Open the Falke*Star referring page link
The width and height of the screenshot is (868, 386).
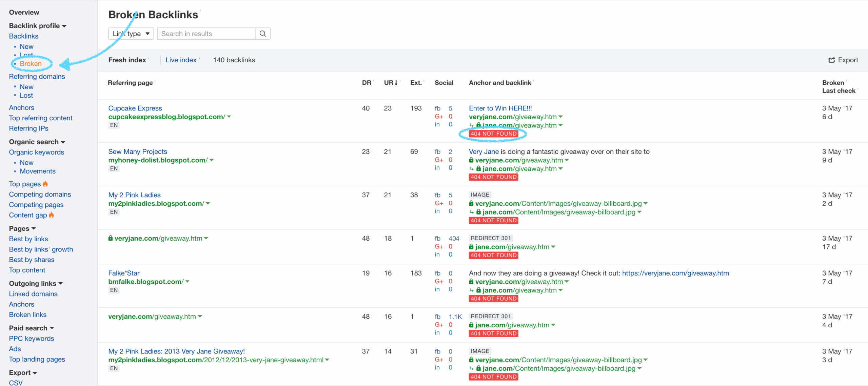pyautogui.click(x=124, y=273)
